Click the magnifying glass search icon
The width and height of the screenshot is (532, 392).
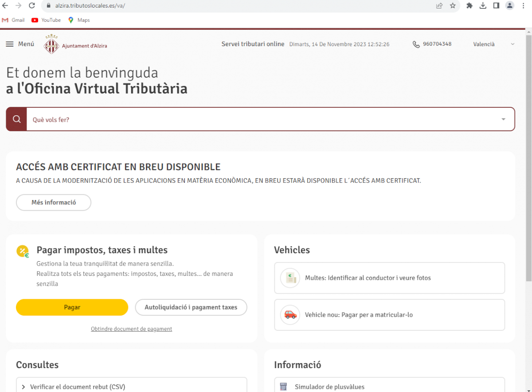click(17, 119)
